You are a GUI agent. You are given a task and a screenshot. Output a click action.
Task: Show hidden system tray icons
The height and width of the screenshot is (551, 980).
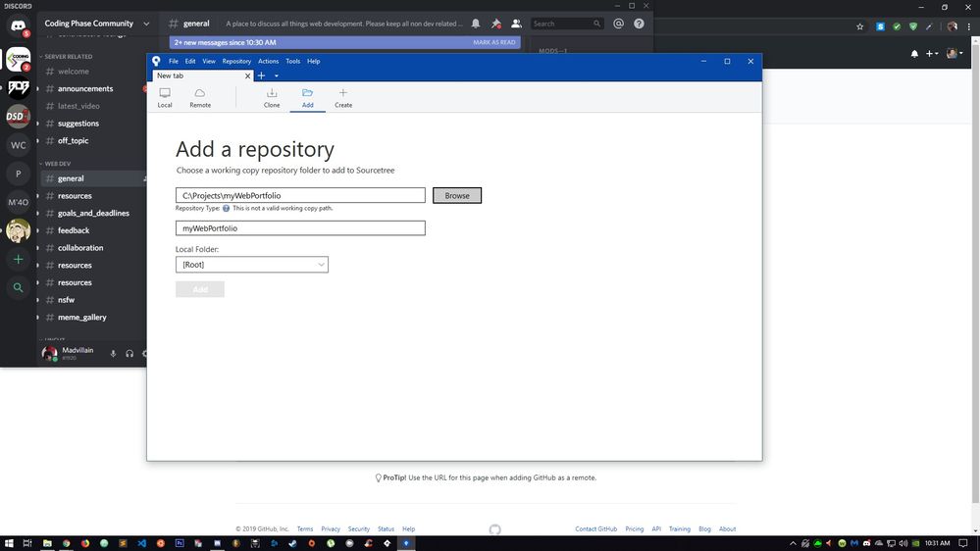pyautogui.click(x=794, y=543)
